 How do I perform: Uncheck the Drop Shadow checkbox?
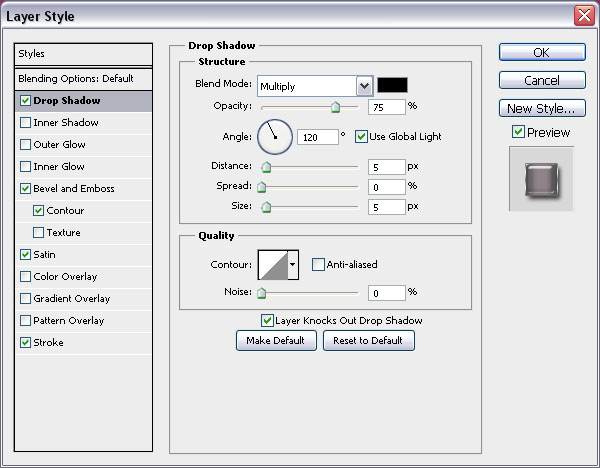coord(25,101)
